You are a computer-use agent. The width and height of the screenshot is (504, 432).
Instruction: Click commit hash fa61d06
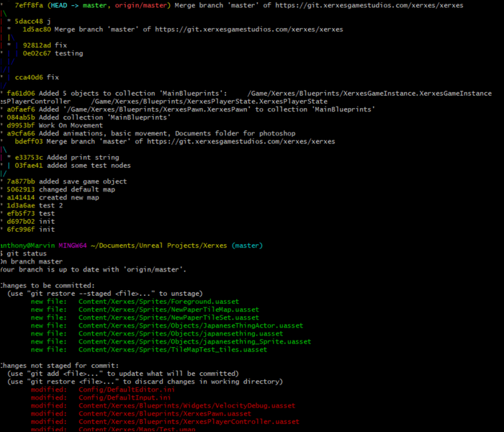[x=21, y=93]
